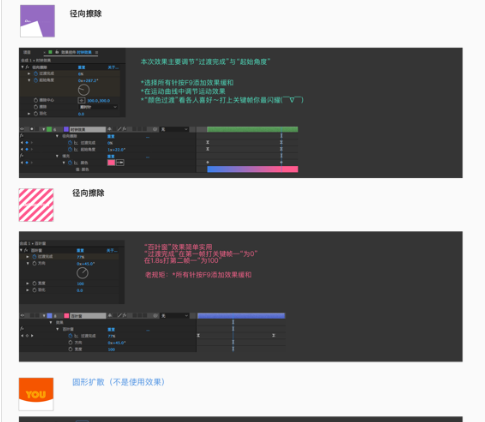This screenshot has height=422, width=485.
Task: Toggle the keyframe diamond on the 起始角度 timeline row
Action: coord(27,149)
